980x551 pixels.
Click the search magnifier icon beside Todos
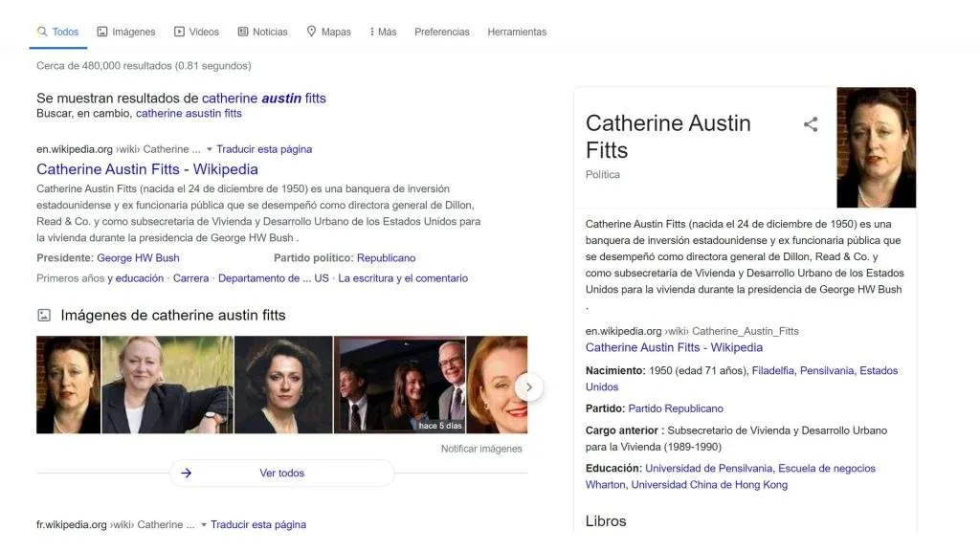(x=42, y=32)
